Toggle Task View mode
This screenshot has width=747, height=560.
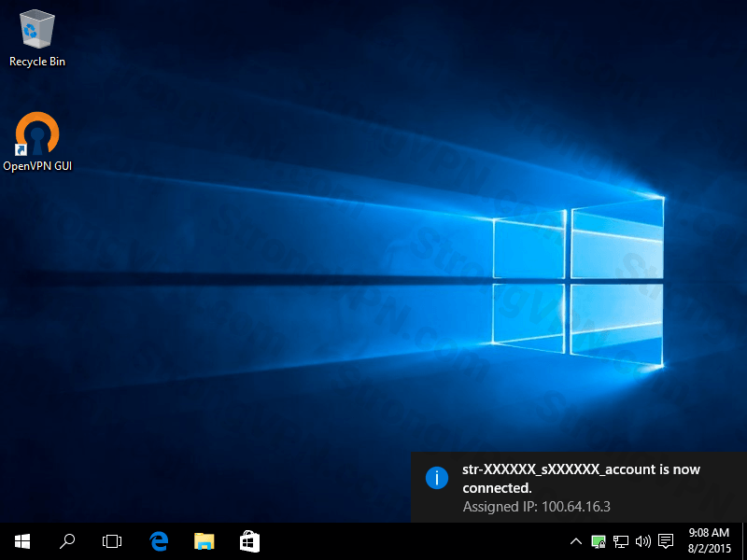click(112, 541)
